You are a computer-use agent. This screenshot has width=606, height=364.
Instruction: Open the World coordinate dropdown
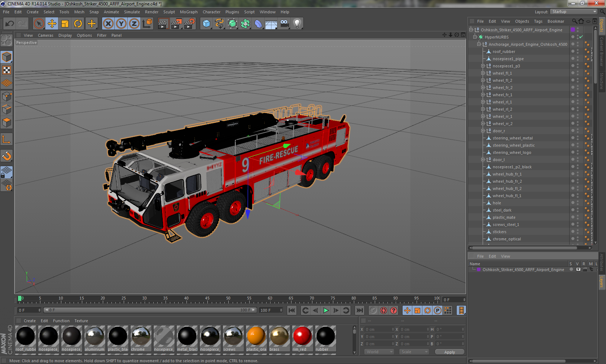[x=379, y=352]
